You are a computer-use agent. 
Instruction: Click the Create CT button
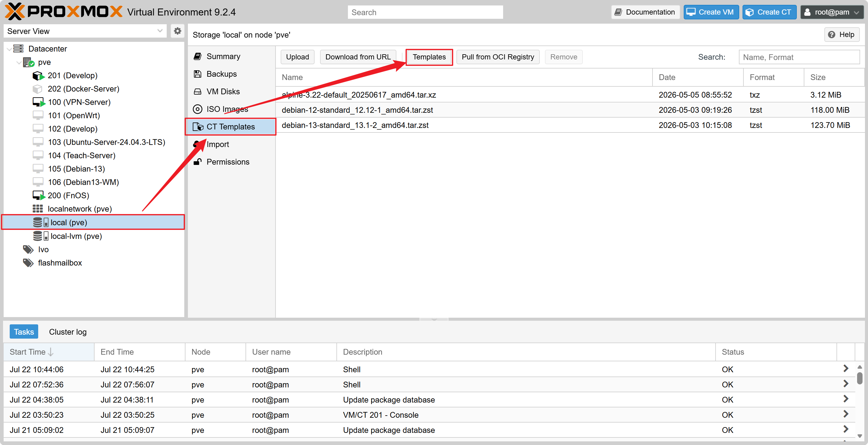(770, 12)
